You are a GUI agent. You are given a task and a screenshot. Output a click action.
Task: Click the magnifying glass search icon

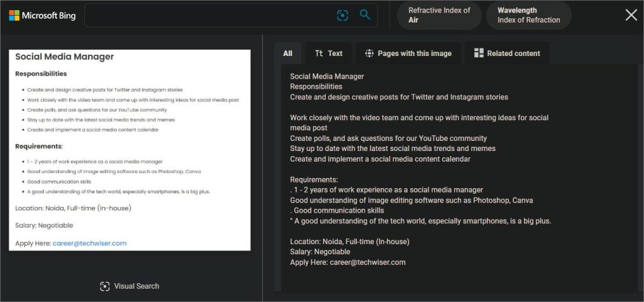click(x=365, y=15)
